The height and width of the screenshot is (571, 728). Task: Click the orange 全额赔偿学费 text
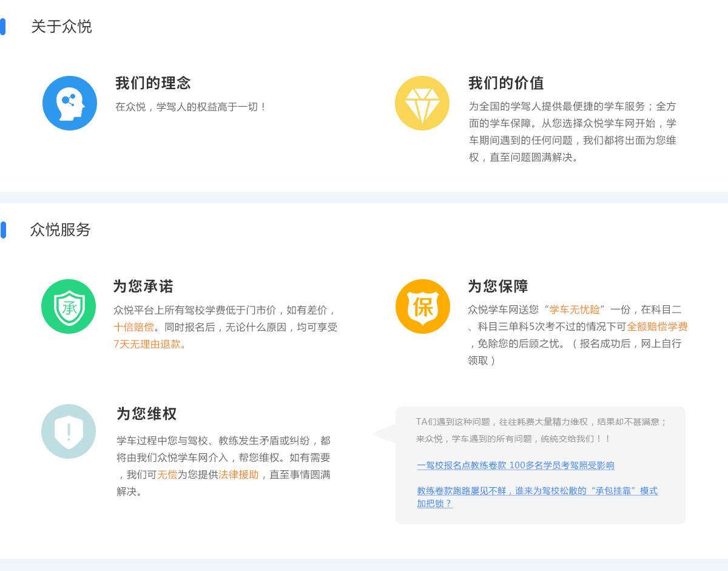click(x=657, y=326)
